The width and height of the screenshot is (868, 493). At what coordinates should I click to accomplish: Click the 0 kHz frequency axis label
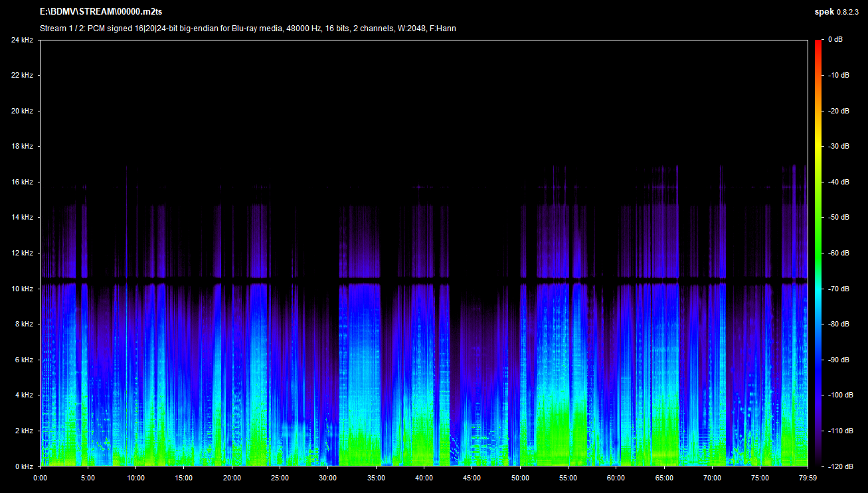24,466
